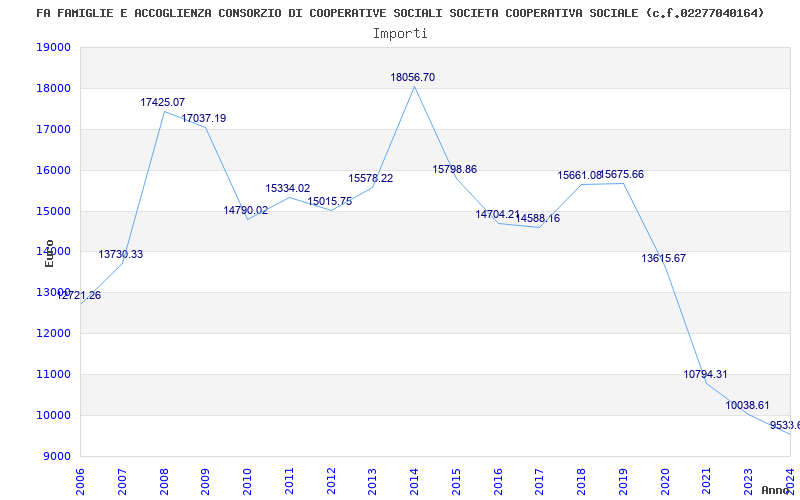
Task: Click the x-axis year label 2015
Action: click(457, 482)
